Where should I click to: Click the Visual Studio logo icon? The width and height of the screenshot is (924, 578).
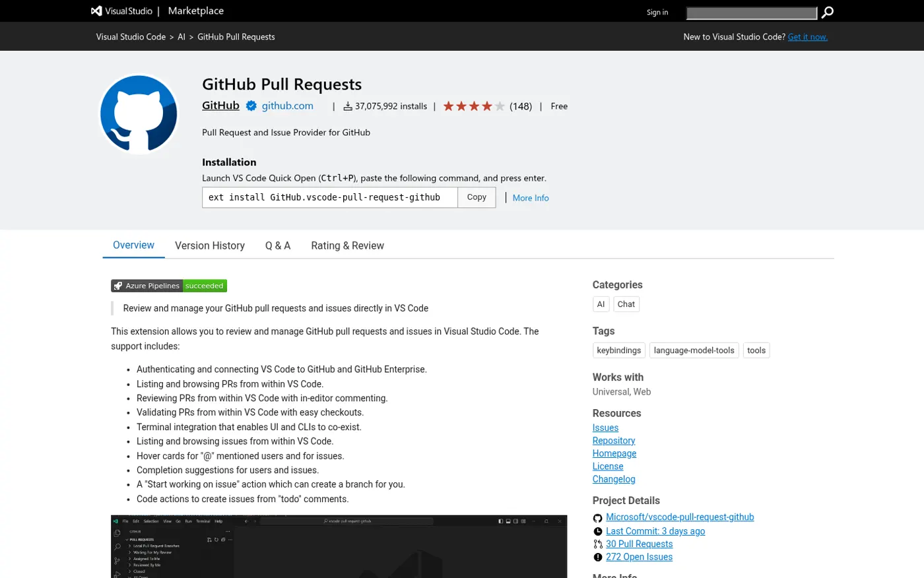(x=96, y=11)
